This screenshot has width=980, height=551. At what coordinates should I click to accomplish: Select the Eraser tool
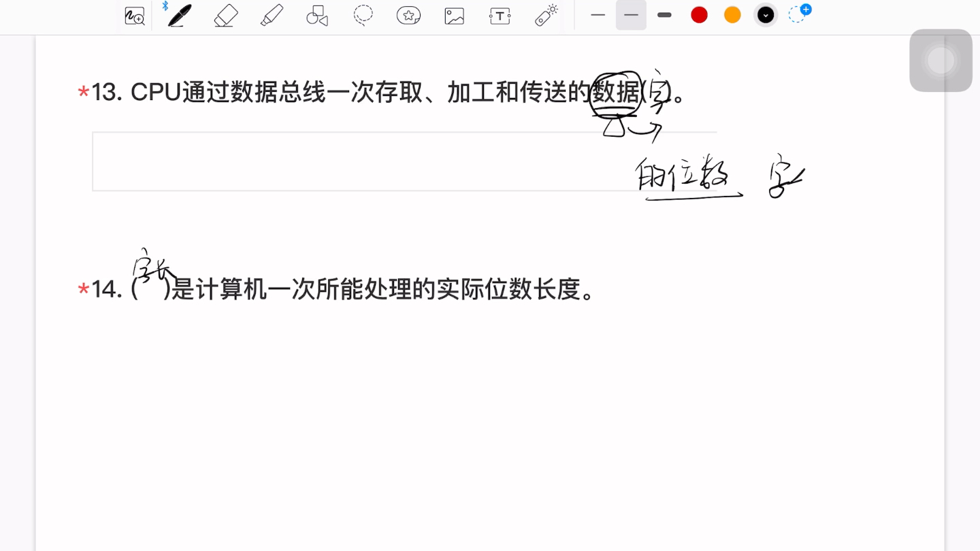click(226, 15)
